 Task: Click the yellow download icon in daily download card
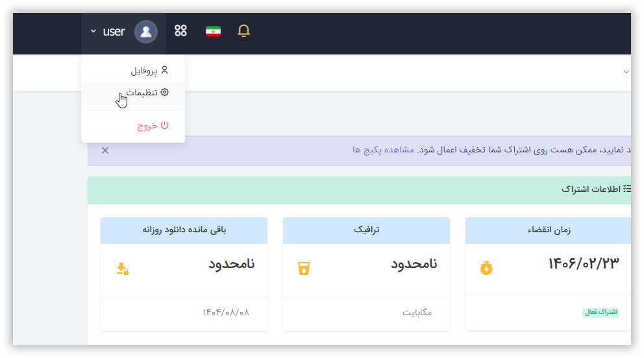(x=122, y=268)
